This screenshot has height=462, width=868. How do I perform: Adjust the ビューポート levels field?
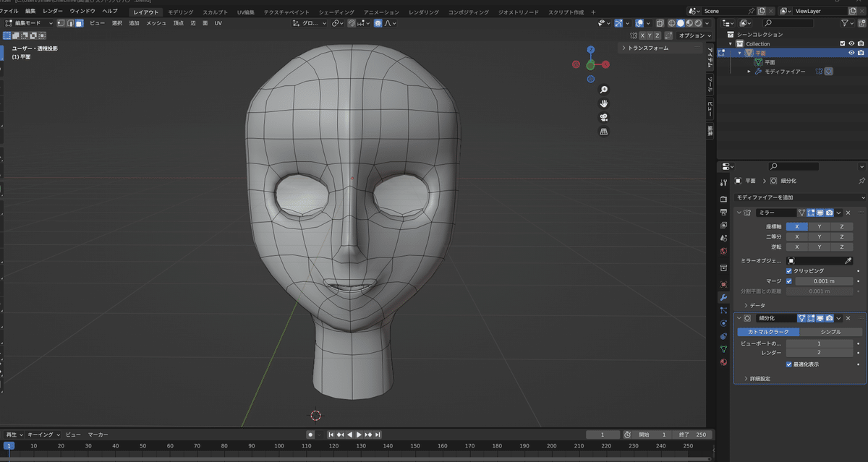click(819, 343)
